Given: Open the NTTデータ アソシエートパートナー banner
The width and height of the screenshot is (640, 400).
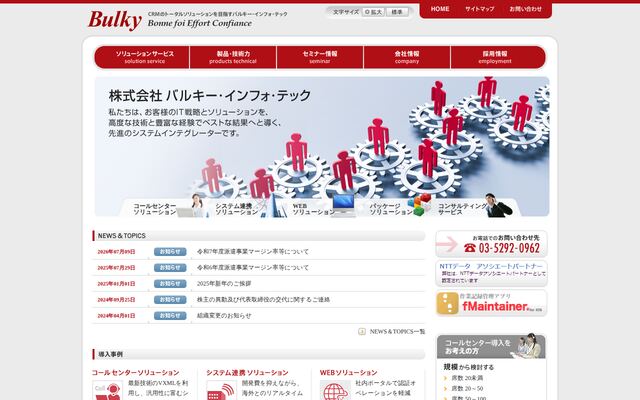Looking at the screenshot, I should [x=491, y=273].
